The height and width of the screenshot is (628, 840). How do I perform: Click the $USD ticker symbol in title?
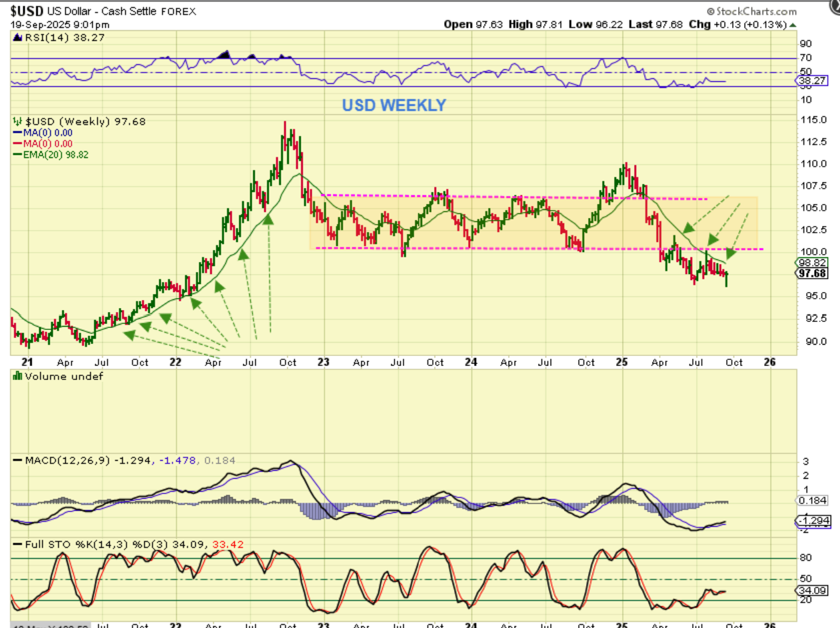[x=26, y=11]
